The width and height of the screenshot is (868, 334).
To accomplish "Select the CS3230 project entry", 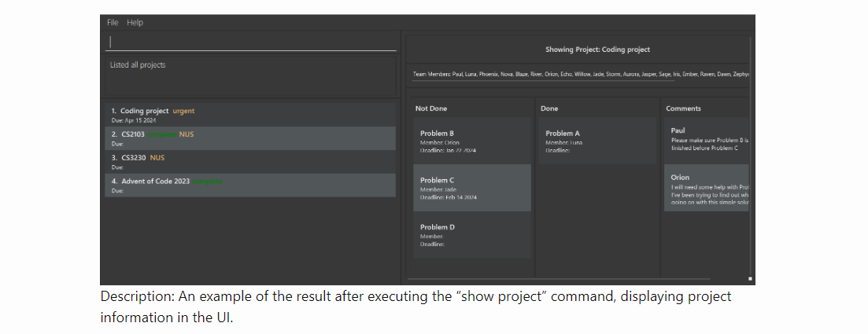I will tap(250, 161).
